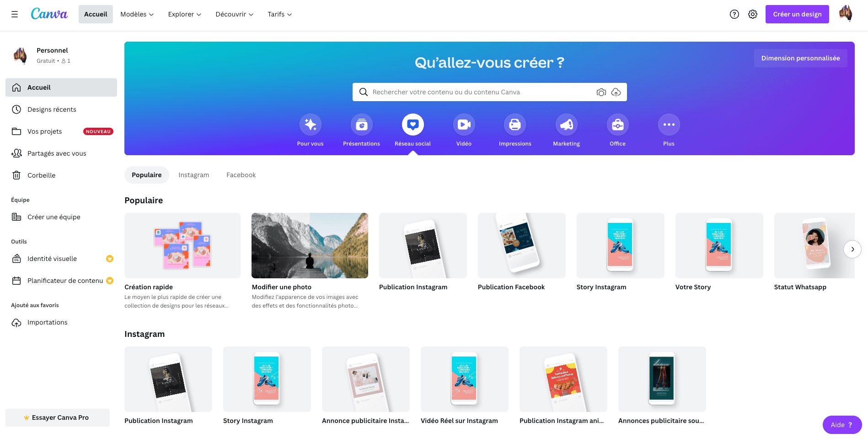Click the cloud upload icon in search
This screenshot has height=439, width=868.
(x=616, y=92)
